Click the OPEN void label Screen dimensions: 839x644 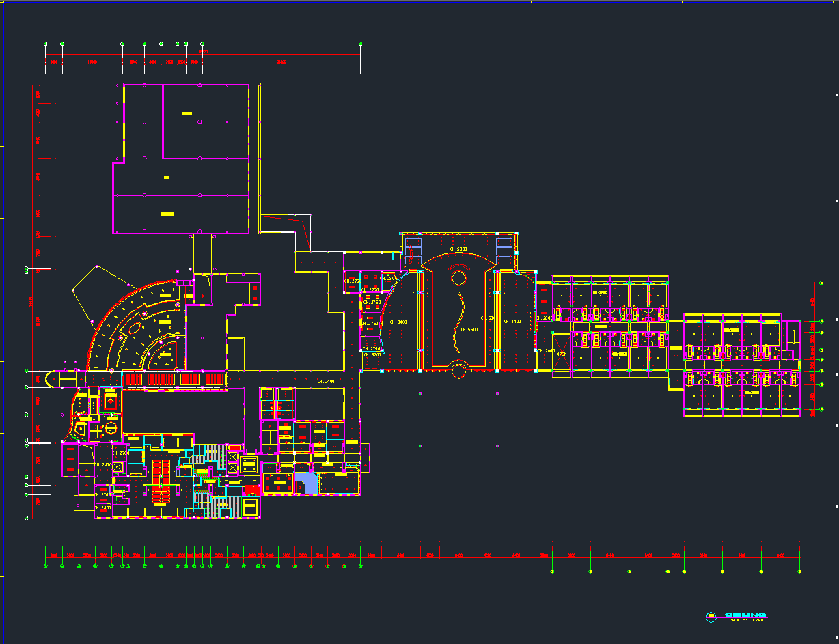coord(561,354)
